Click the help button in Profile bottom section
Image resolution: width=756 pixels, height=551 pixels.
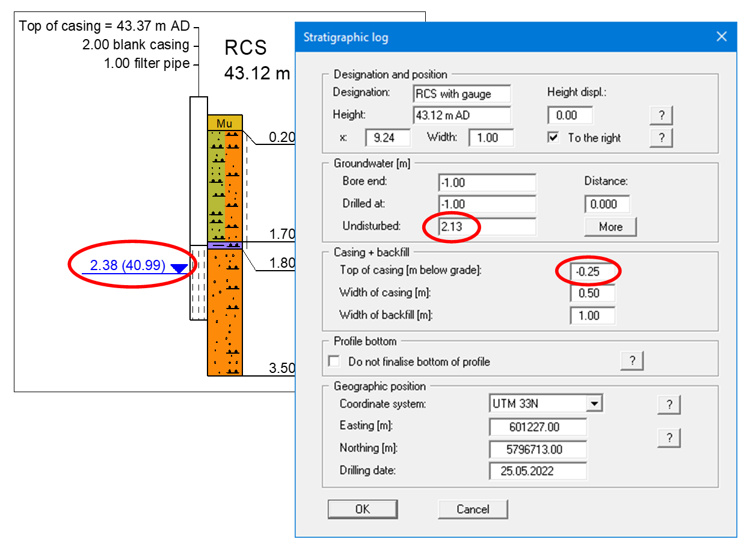tap(632, 361)
